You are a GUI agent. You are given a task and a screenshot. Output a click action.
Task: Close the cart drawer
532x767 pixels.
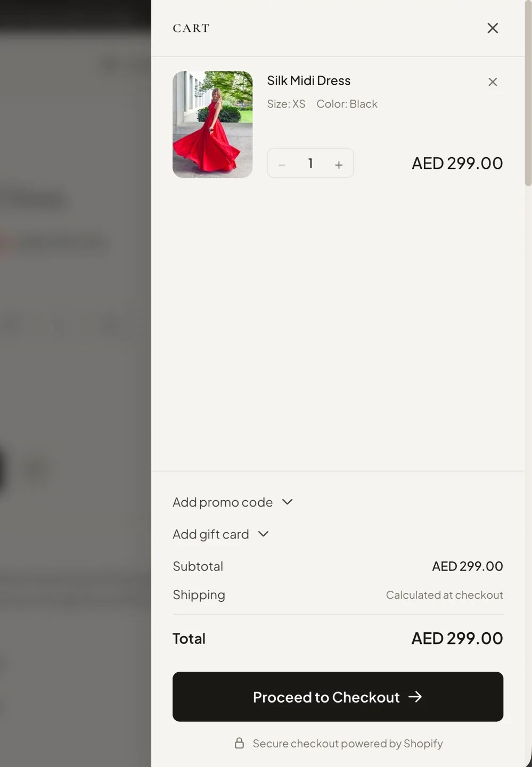493,28
